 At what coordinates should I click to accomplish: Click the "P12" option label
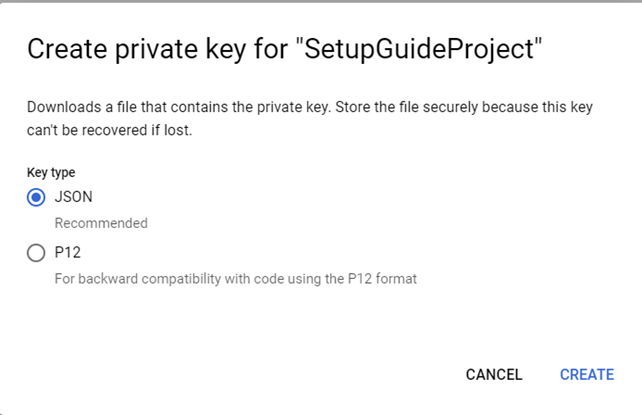[67, 254]
